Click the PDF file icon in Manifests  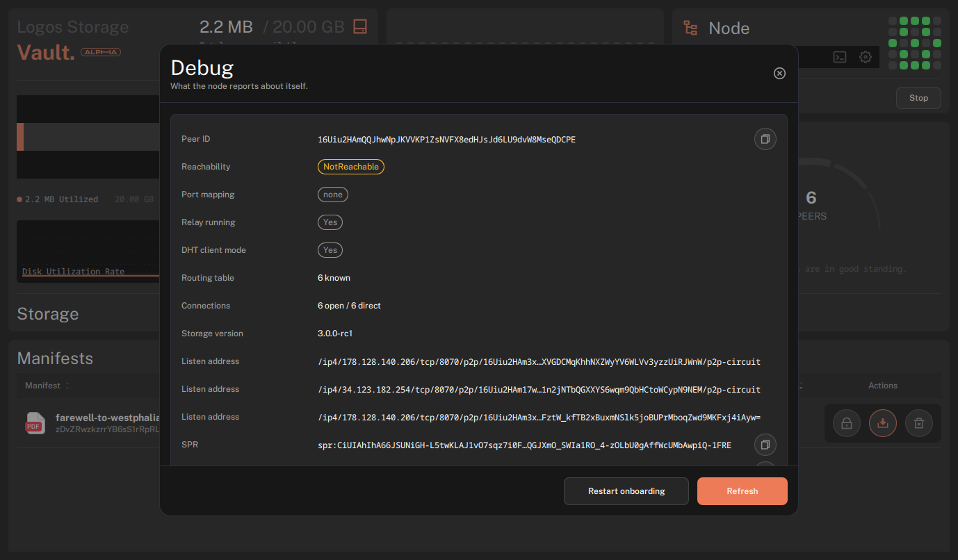(x=34, y=422)
